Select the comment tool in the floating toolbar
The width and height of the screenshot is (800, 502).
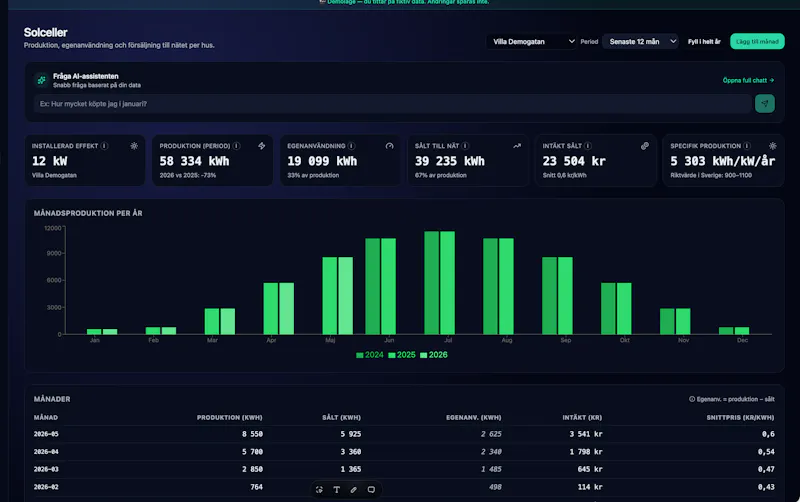371,490
